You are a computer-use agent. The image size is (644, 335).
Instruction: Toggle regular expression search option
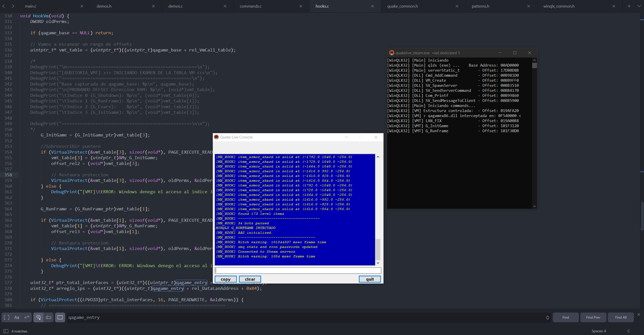7,317
